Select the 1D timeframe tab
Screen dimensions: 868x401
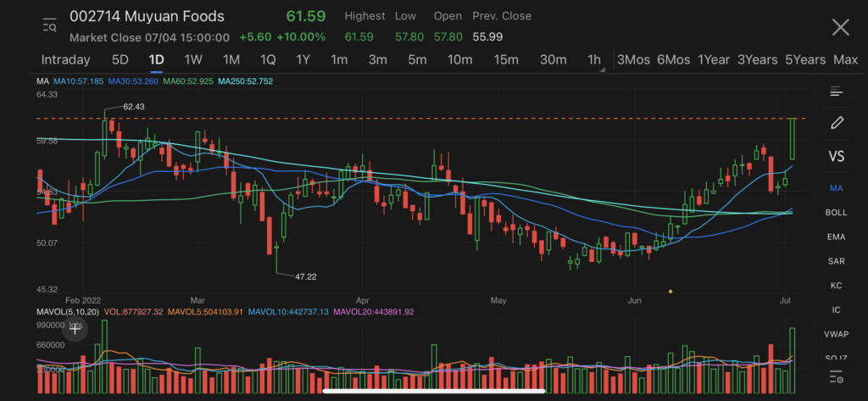tap(156, 60)
